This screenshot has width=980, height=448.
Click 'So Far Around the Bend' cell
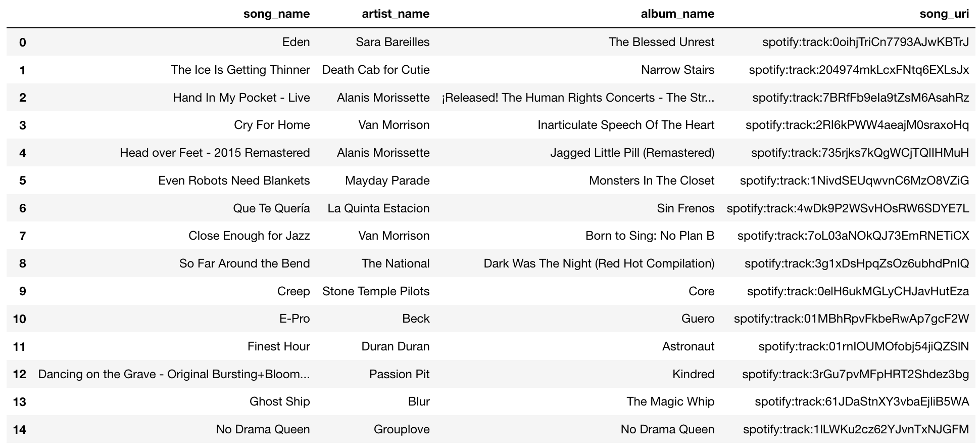(244, 263)
